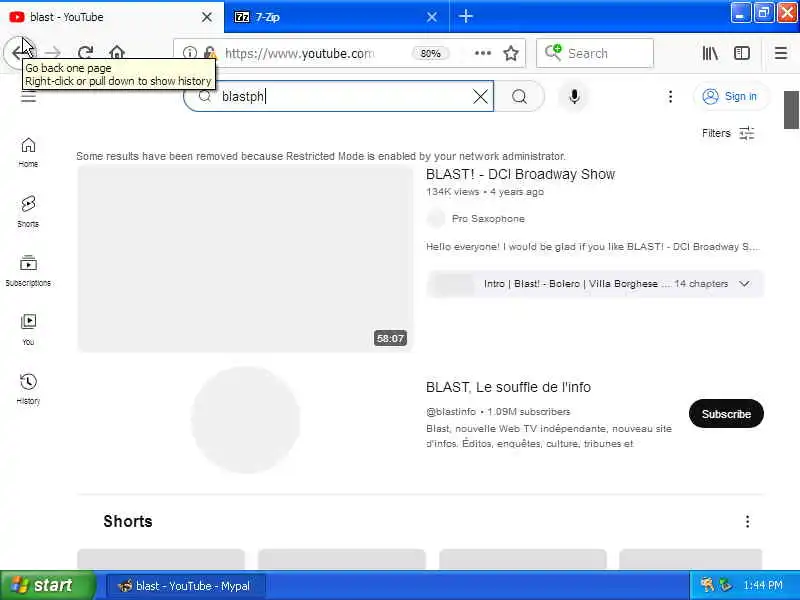Viewport: 800px width, 600px height.
Task: Open Shorts shelf three-dot options
Action: click(747, 521)
